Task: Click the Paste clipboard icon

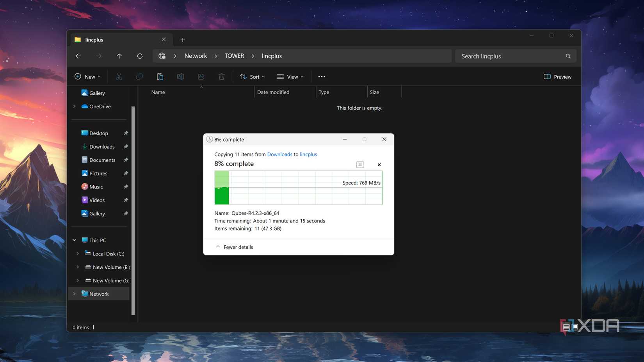Action: click(x=160, y=77)
